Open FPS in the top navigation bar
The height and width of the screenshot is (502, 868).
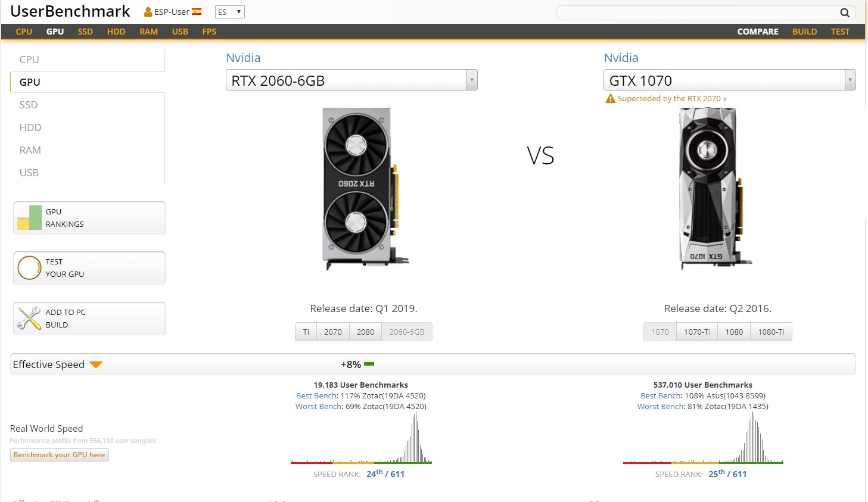click(x=209, y=32)
